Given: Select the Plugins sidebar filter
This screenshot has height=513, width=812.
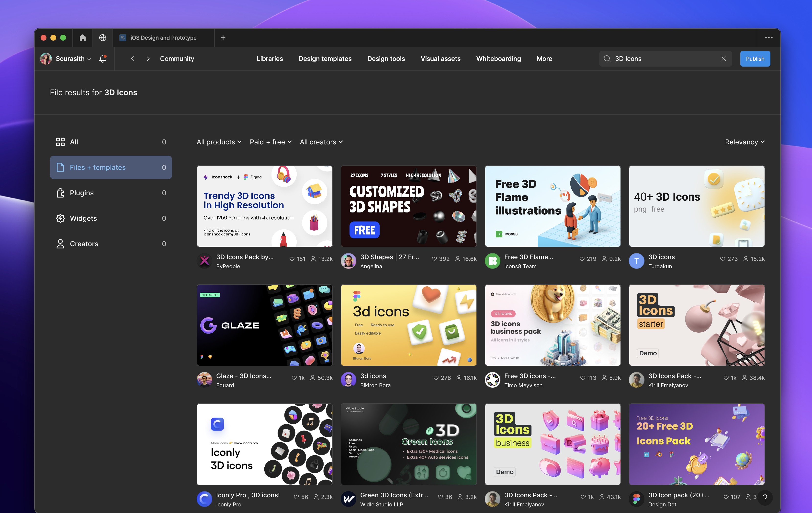Looking at the screenshot, I should click(x=82, y=193).
